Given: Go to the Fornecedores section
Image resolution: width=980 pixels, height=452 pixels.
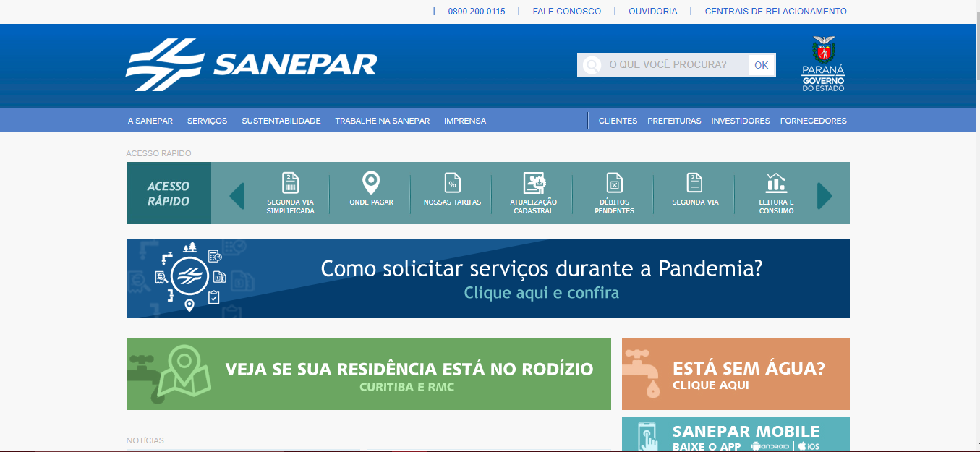Looking at the screenshot, I should click(813, 121).
